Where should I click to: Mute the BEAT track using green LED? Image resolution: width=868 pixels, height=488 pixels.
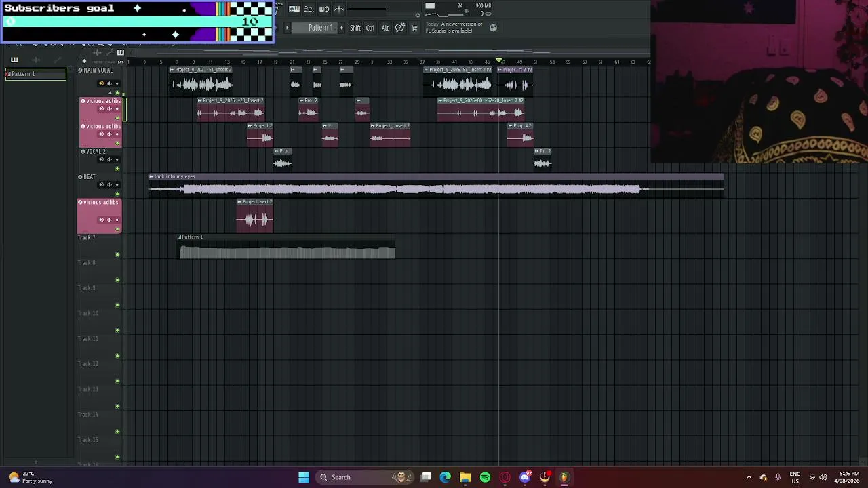117,194
